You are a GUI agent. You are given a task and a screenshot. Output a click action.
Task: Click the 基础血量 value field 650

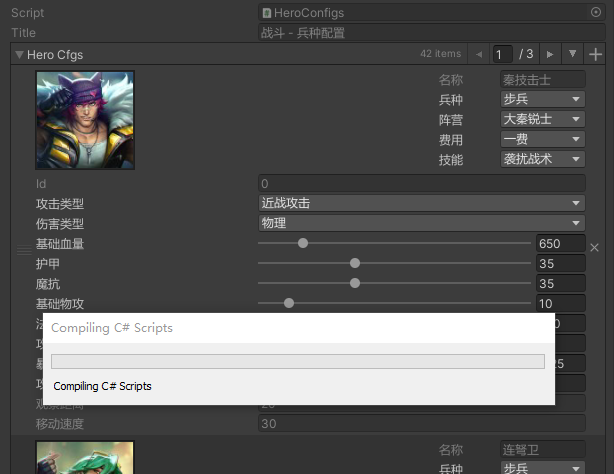tap(561, 243)
